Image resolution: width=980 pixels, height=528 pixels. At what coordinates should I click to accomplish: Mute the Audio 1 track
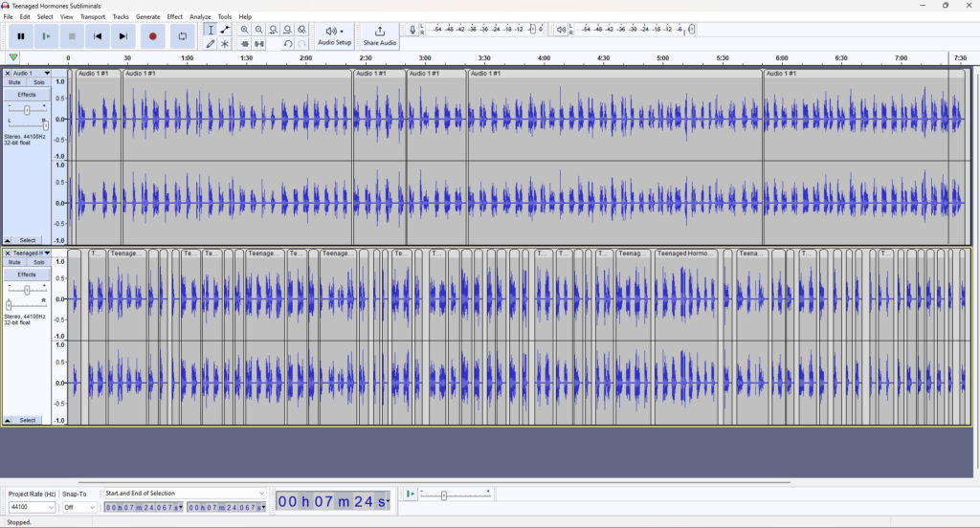pyautogui.click(x=14, y=82)
